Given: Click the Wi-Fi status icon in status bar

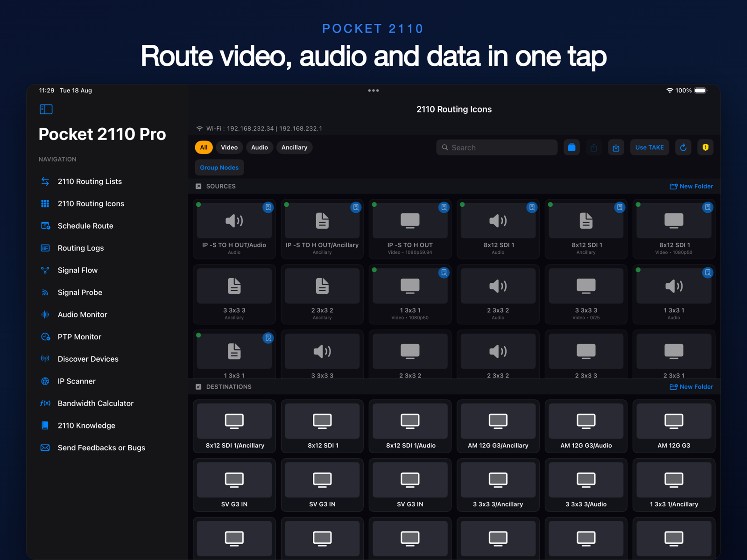Looking at the screenshot, I should [669, 91].
